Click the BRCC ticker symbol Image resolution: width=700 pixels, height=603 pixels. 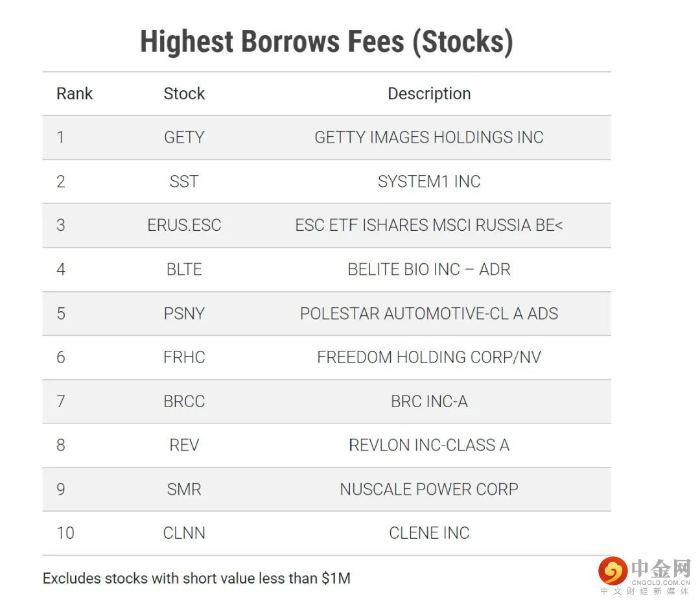184,401
